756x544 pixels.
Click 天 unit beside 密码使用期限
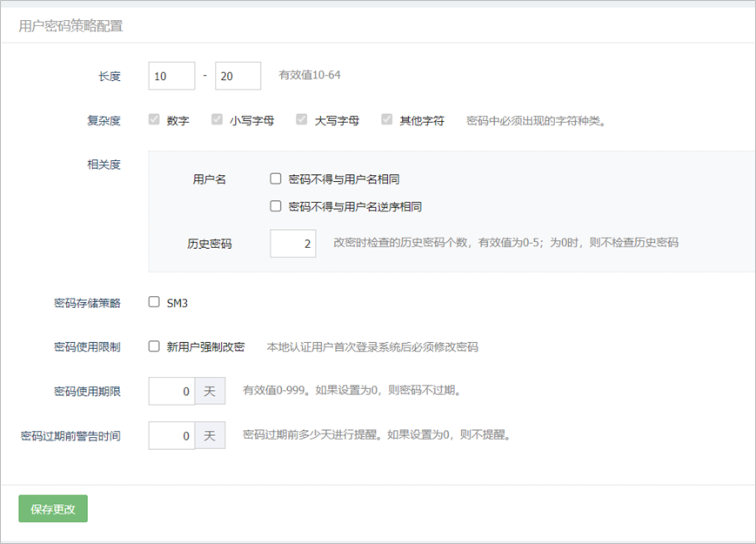[x=210, y=392]
